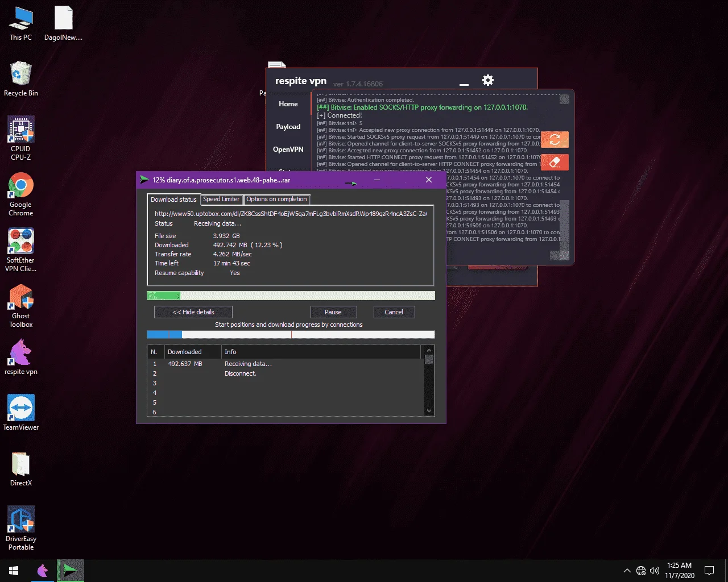The image size is (728, 582).
Task: Open TeamViewer desktop shortcut
Action: click(x=21, y=413)
